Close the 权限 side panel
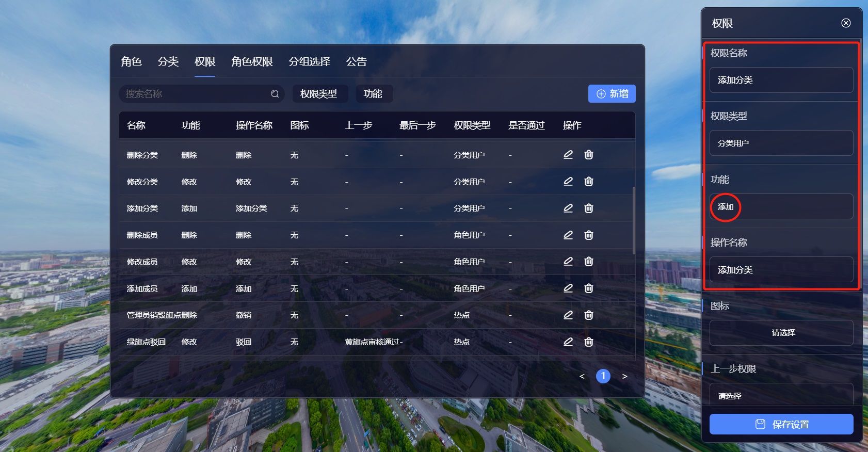 [x=846, y=23]
